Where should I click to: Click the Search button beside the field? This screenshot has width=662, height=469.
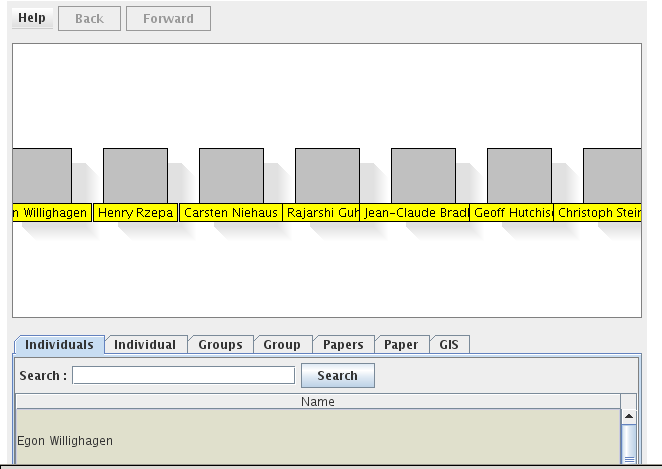337,376
